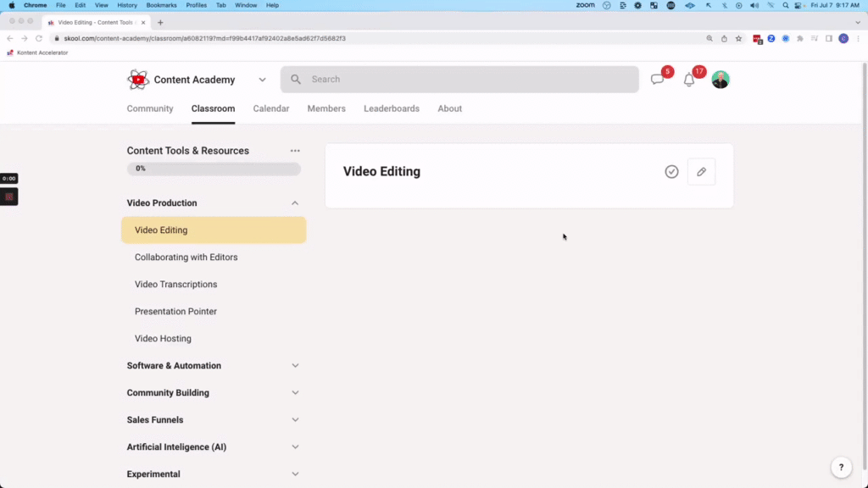Screen dimensions: 868x488
Task: Edit the Video Editing lesson with the pencil icon
Action: point(701,171)
